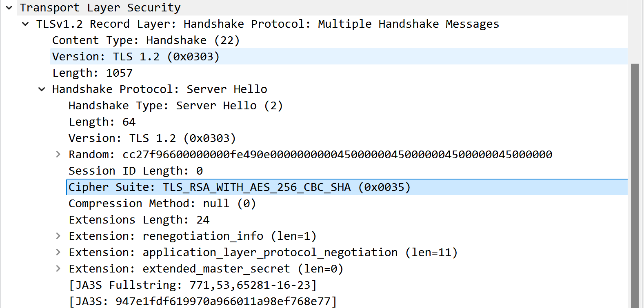644x308 pixels.
Task: Expand the renegotiation_info extension
Action: click(58, 236)
